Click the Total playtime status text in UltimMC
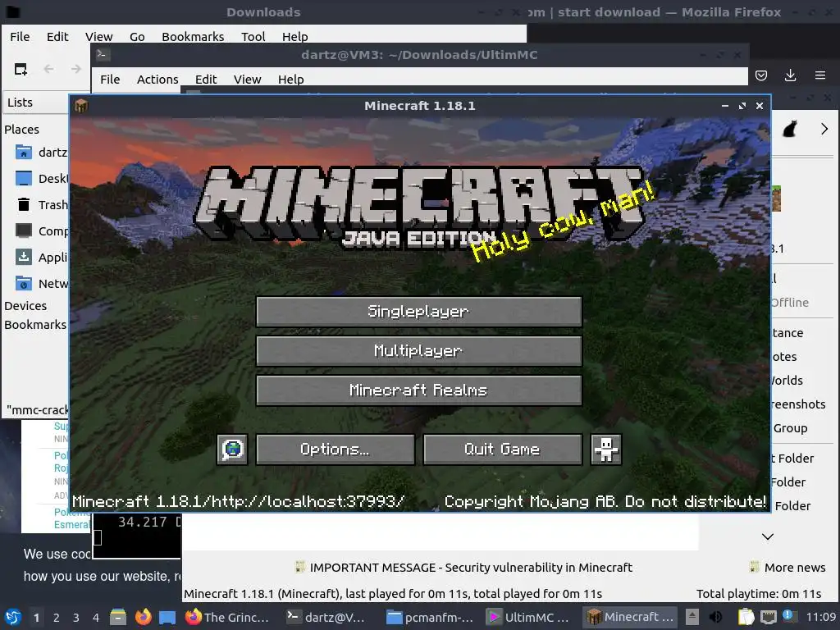 click(759, 594)
